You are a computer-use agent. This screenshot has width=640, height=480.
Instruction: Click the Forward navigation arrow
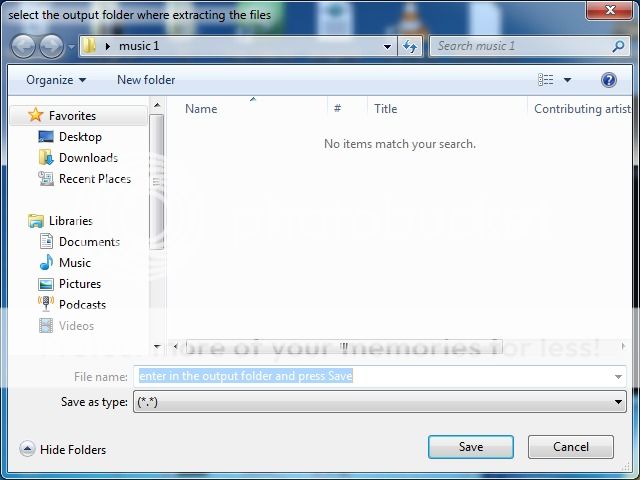[51, 46]
